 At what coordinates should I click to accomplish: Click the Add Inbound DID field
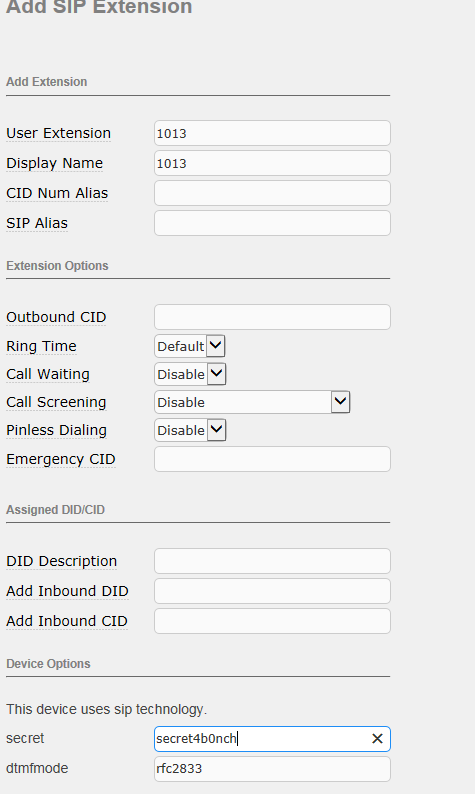coord(272,591)
